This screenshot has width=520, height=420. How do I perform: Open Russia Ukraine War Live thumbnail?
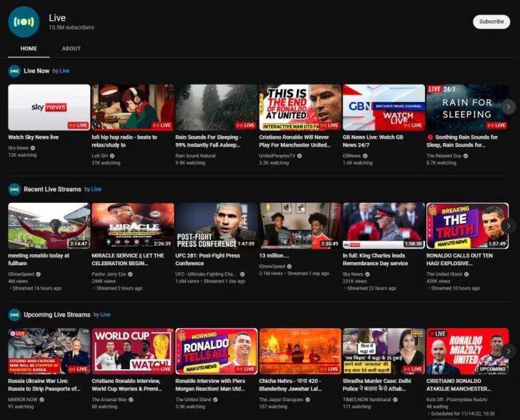pos(49,351)
